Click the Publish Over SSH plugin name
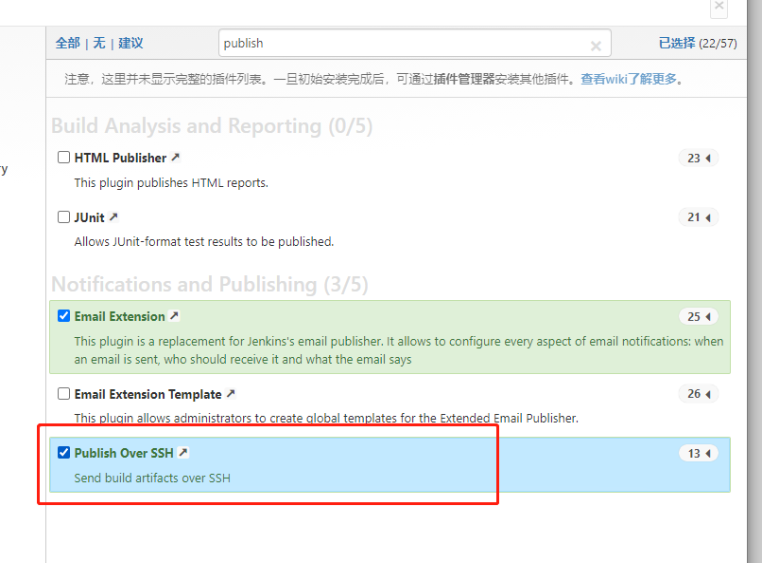 coord(124,453)
